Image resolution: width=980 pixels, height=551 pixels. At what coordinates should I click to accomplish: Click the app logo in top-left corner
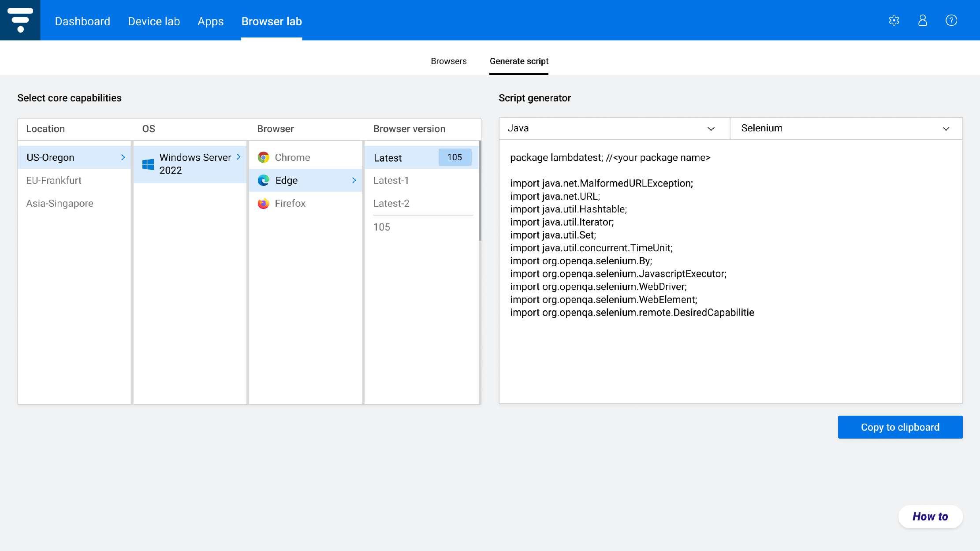(x=20, y=20)
